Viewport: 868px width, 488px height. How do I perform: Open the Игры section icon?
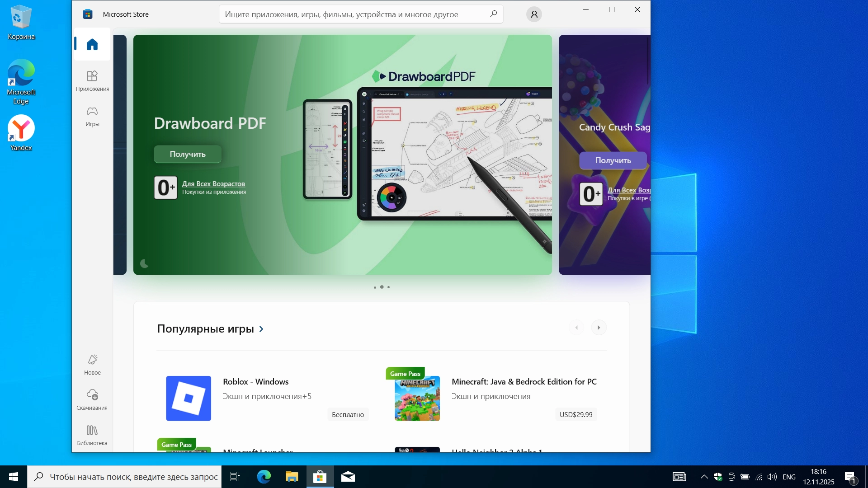pos(92,112)
